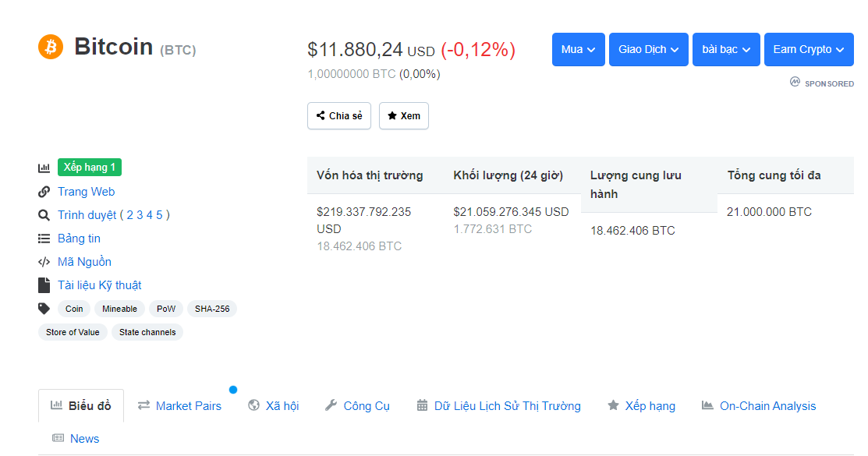Click the Xem watchlist star button
Image resolution: width=868 pixels, height=456 pixels.
[x=404, y=115]
